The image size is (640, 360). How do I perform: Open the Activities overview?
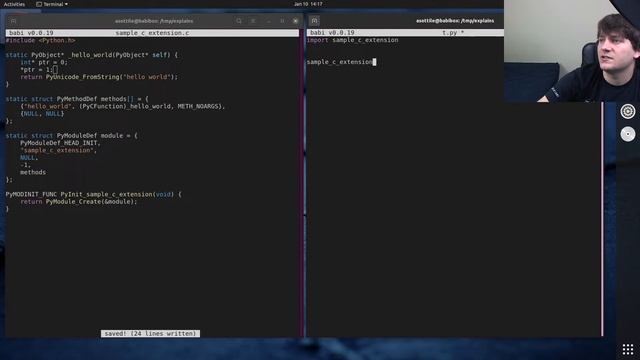[x=14, y=4]
